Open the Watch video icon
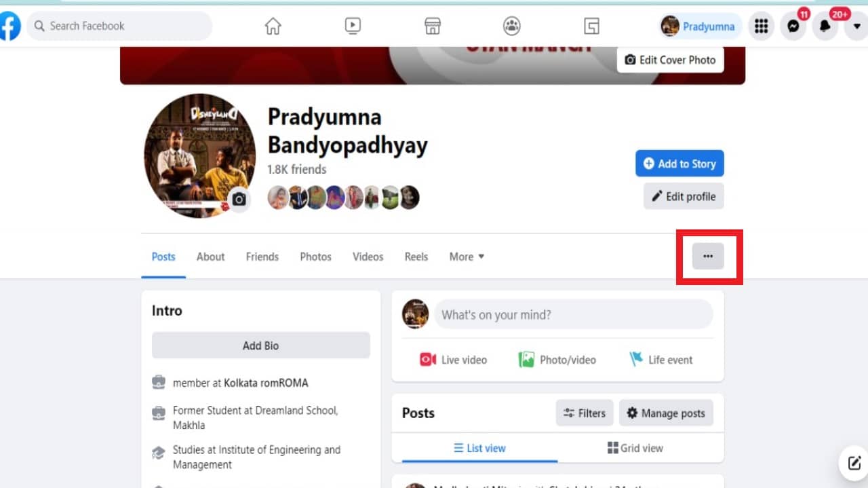868x488 pixels. point(353,26)
